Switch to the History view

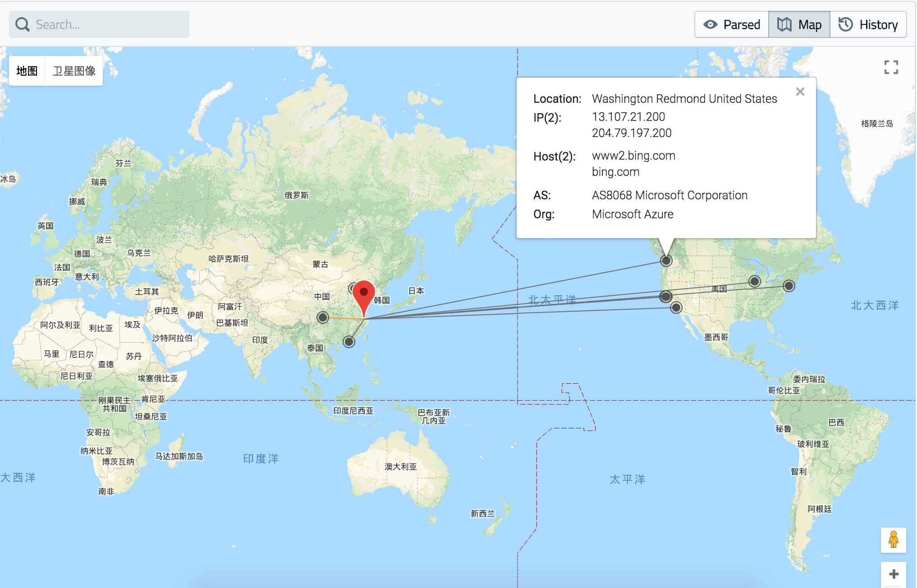tap(868, 24)
